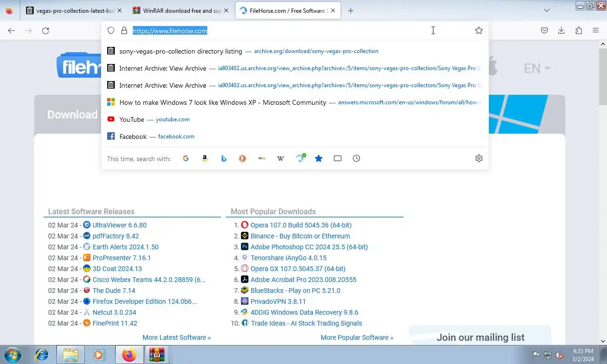The height and width of the screenshot is (364, 607).
Task: Open Pocket save icon in toolbar
Action: tap(544, 30)
